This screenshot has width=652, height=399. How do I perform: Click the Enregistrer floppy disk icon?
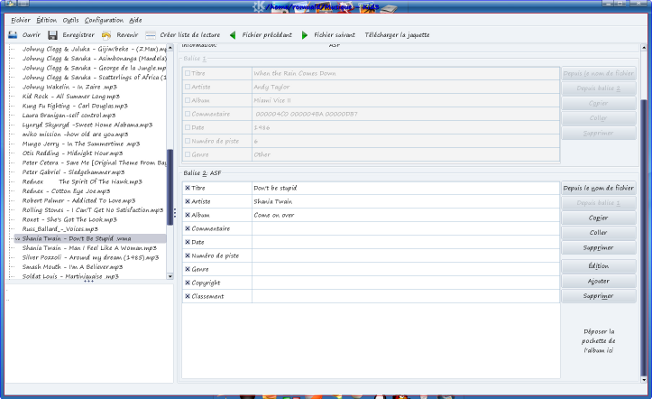pos(52,35)
